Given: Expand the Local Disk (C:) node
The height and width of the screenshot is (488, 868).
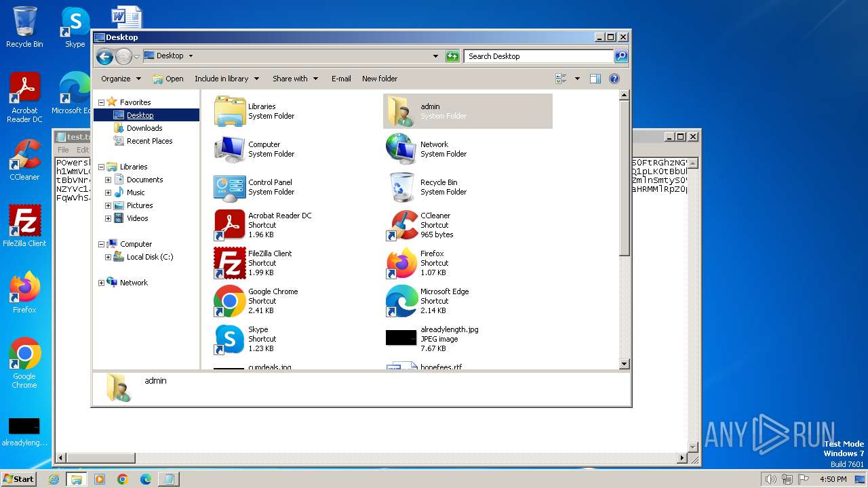Looking at the screenshot, I should click(x=108, y=257).
